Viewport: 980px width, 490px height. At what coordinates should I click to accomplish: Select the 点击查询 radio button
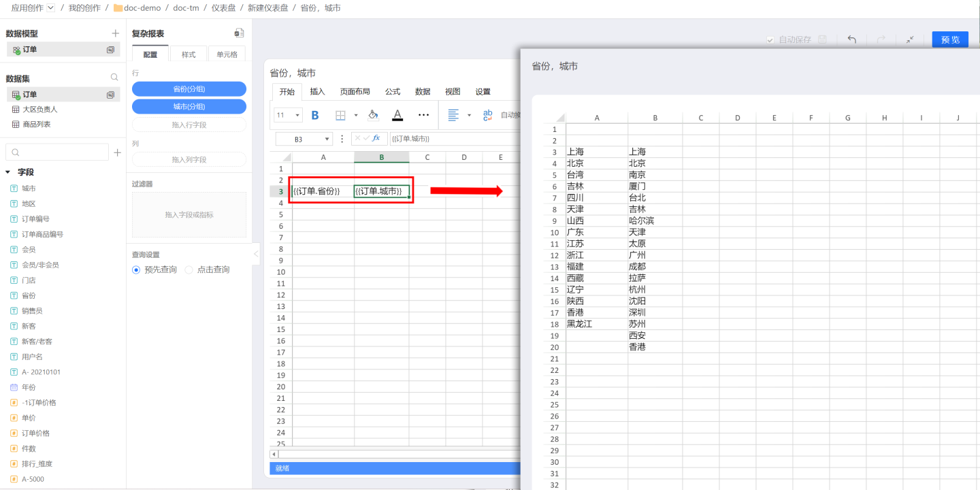[x=189, y=269]
